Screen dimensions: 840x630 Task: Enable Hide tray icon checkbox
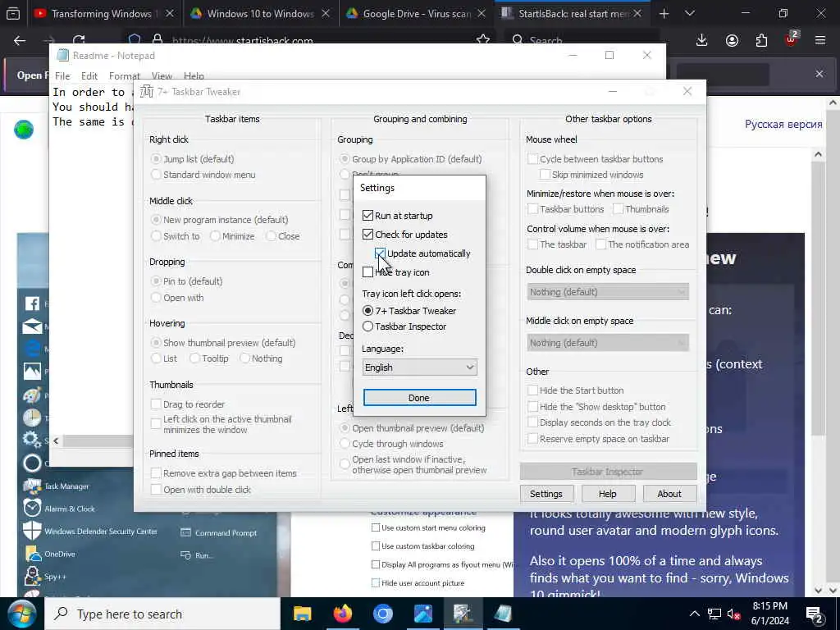(367, 272)
